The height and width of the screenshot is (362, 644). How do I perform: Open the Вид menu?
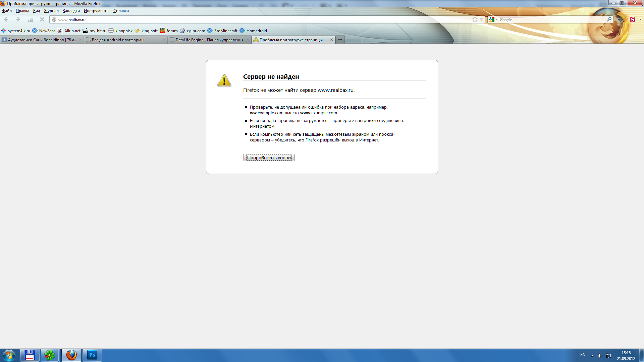[37, 11]
